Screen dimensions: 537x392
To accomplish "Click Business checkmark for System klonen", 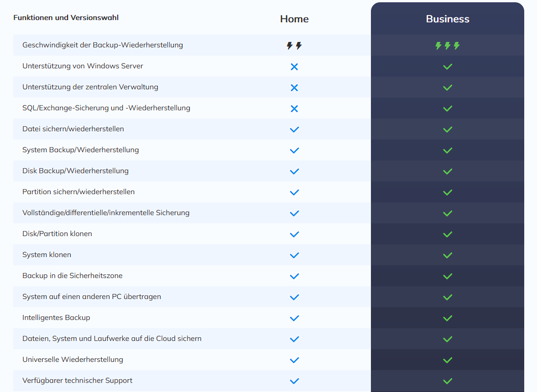I will click(x=448, y=255).
